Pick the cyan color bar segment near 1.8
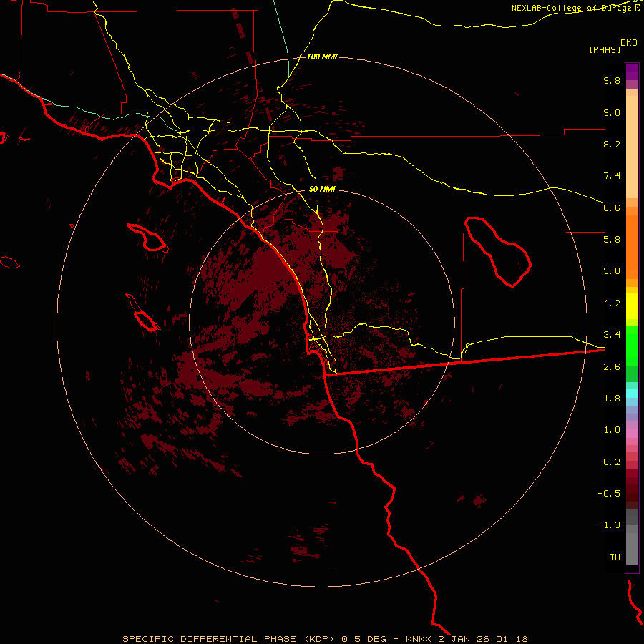 632,394
